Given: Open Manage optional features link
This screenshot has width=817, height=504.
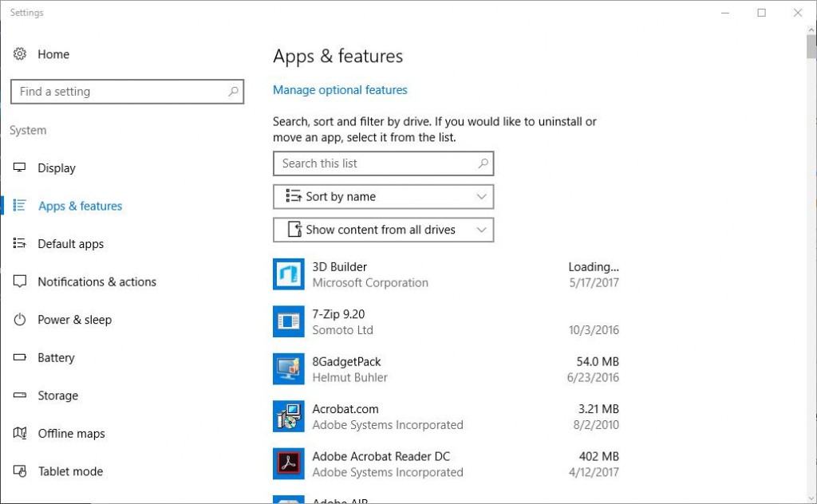Looking at the screenshot, I should coord(340,89).
